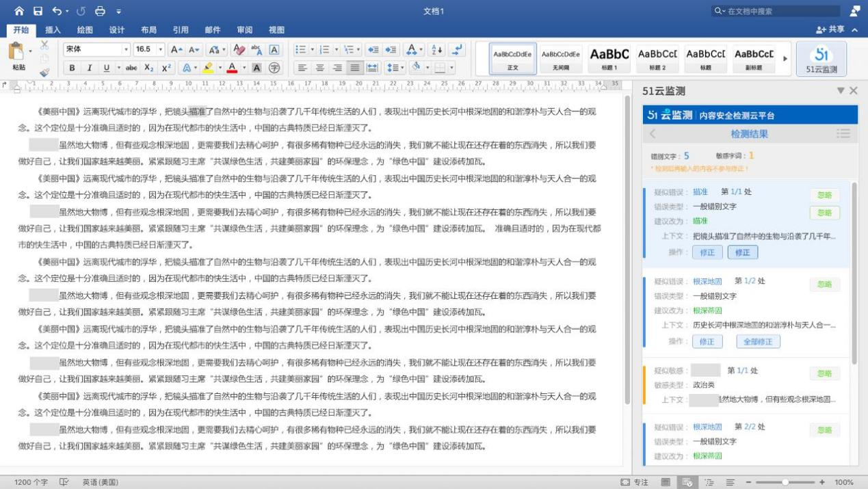Align text left
The image size is (868, 489).
[302, 68]
